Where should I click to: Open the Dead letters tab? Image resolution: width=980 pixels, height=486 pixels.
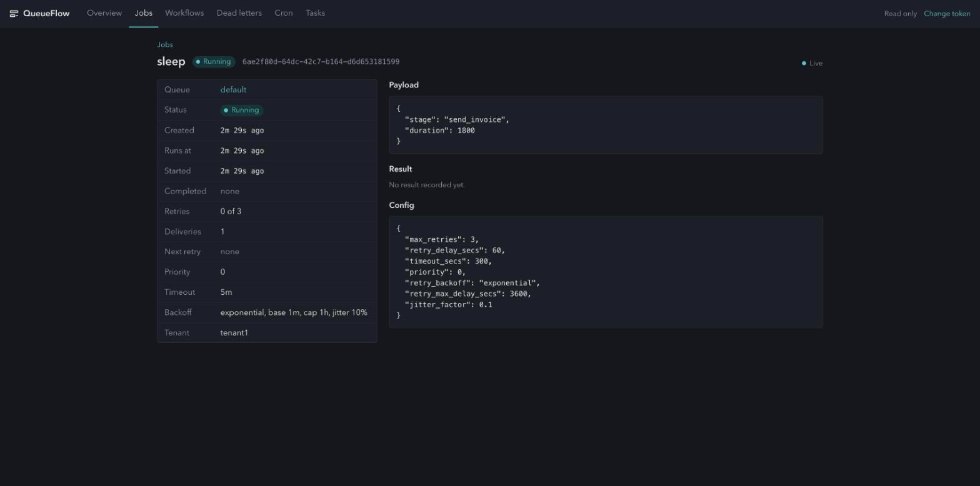click(239, 13)
